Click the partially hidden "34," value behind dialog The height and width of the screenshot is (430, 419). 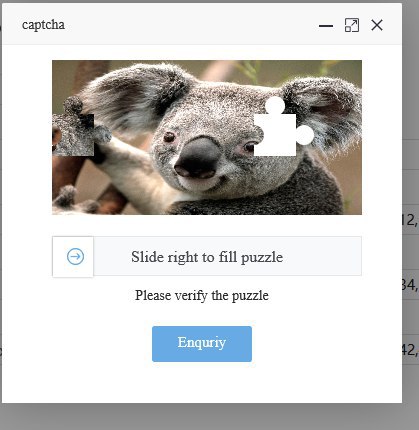410,285
